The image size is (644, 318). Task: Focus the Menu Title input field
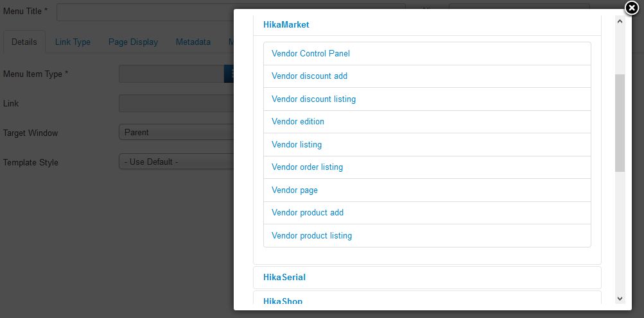pos(145,12)
